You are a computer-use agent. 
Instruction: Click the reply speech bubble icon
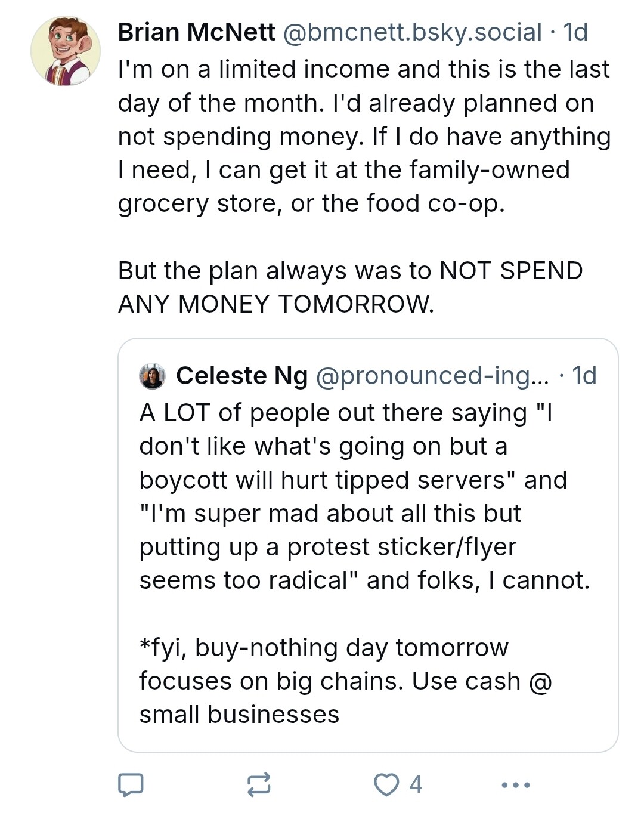(x=131, y=785)
